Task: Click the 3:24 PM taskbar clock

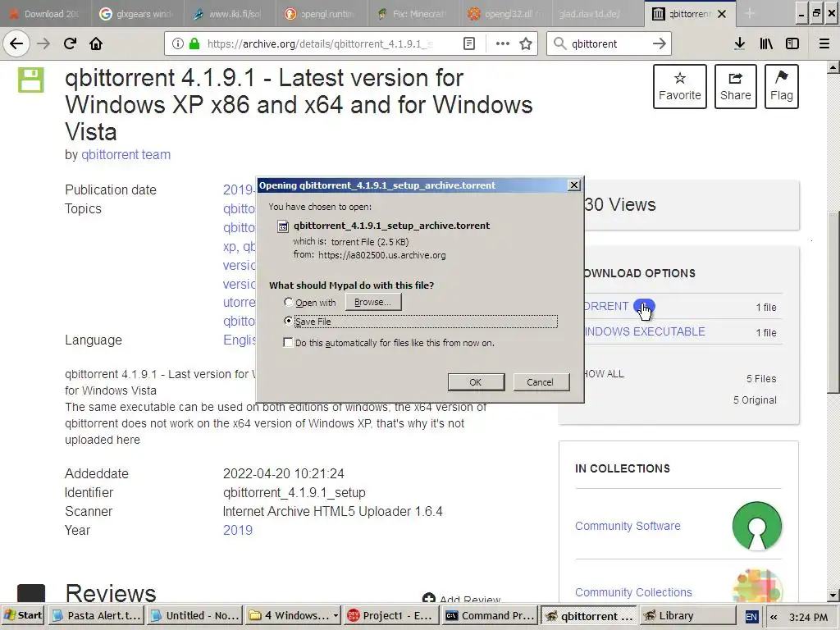Action: pyautogui.click(x=808, y=617)
